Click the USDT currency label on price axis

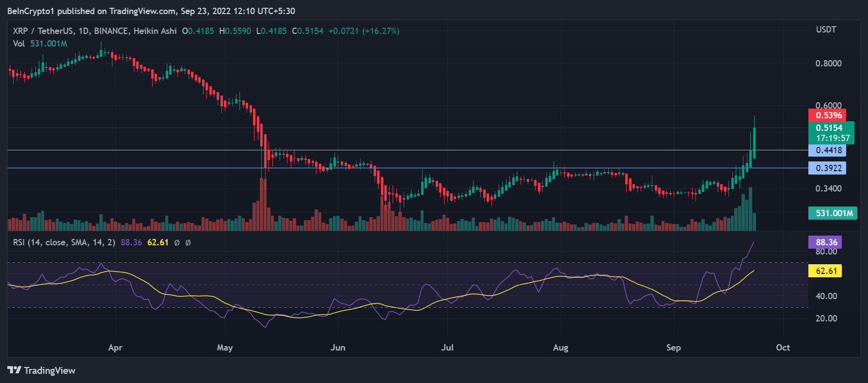click(x=826, y=30)
